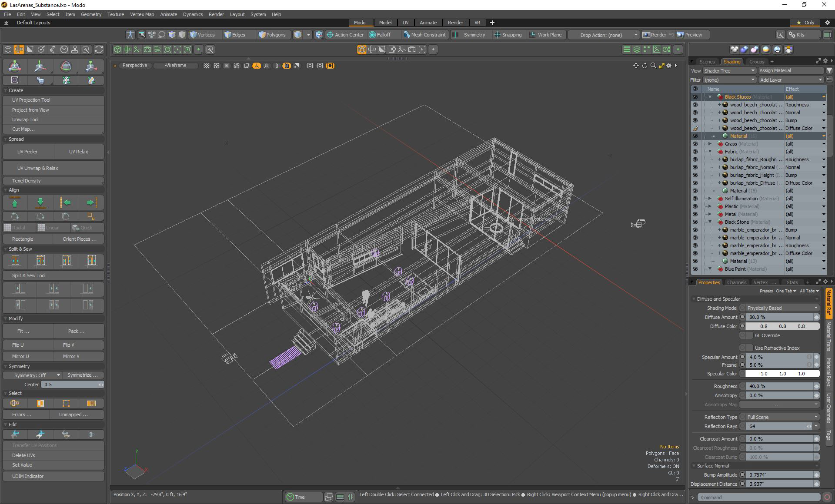Click the Command input field
The height and width of the screenshot is (504, 835).
coord(758,497)
